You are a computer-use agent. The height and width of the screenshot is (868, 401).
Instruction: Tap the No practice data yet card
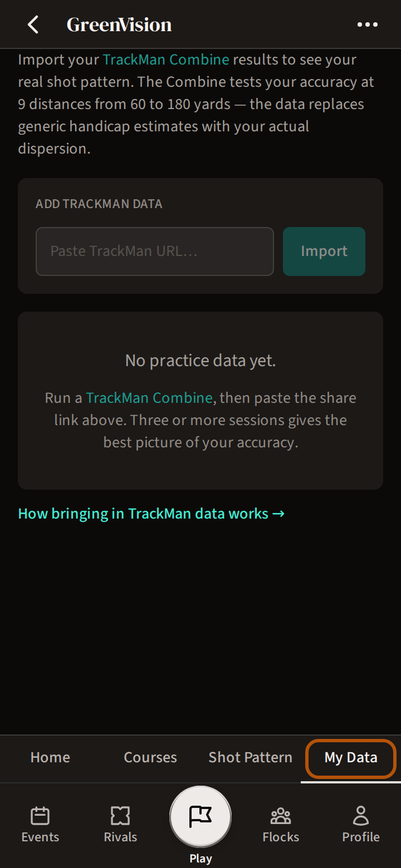point(200,401)
